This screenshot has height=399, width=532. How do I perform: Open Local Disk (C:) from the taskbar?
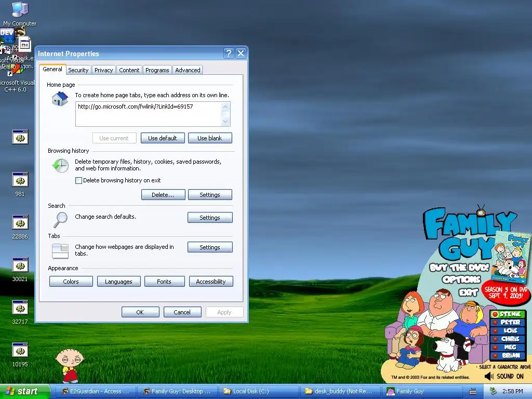click(258, 392)
